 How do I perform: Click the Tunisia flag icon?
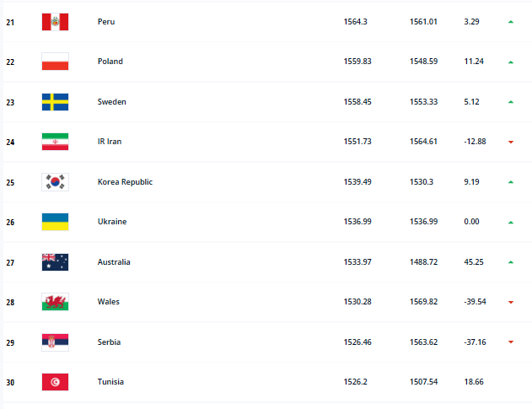[55, 382]
